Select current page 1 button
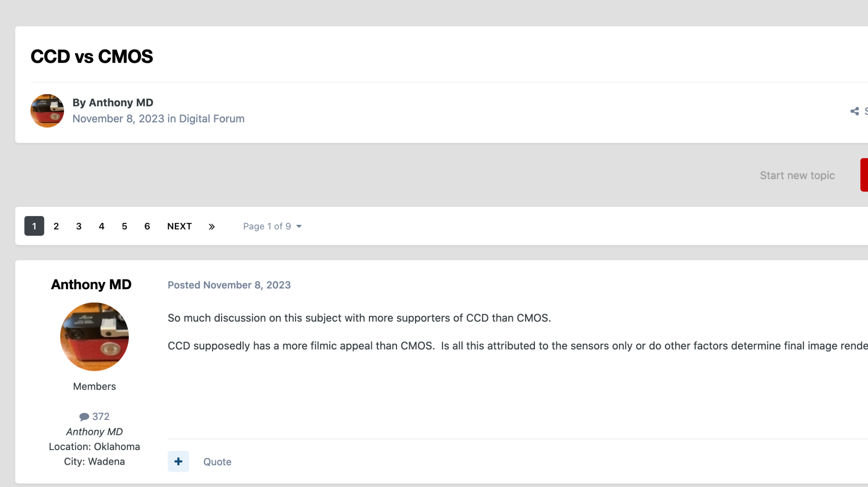 (34, 226)
